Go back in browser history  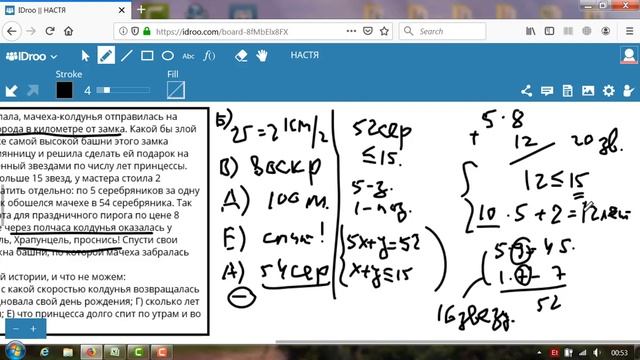click(x=11, y=31)
